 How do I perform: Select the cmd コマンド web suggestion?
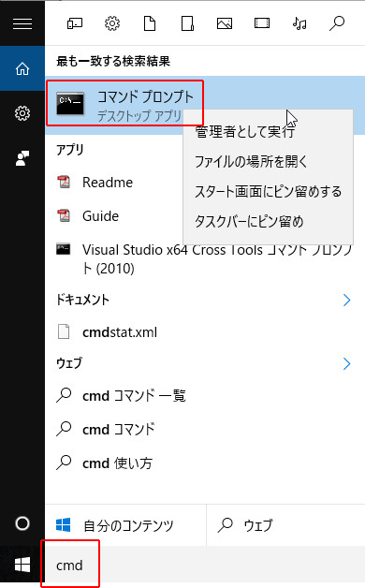click(205, 430)
